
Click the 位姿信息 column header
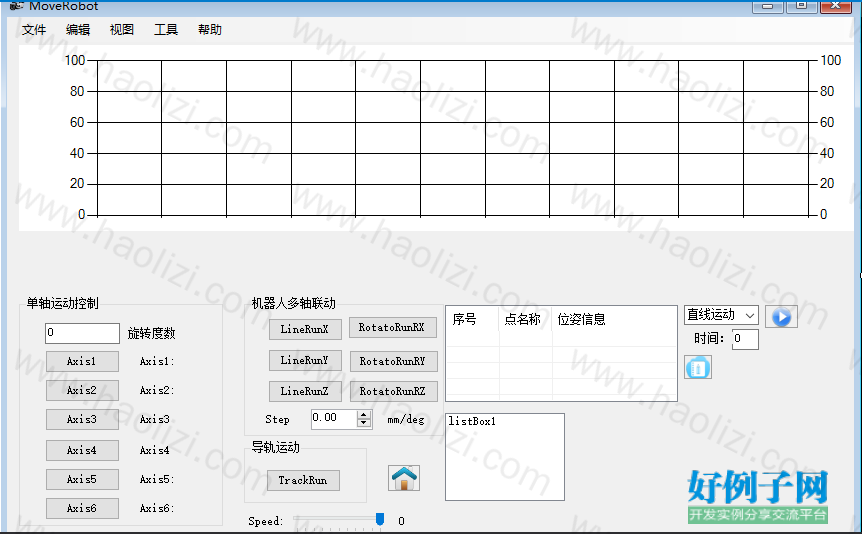point(614,320)
